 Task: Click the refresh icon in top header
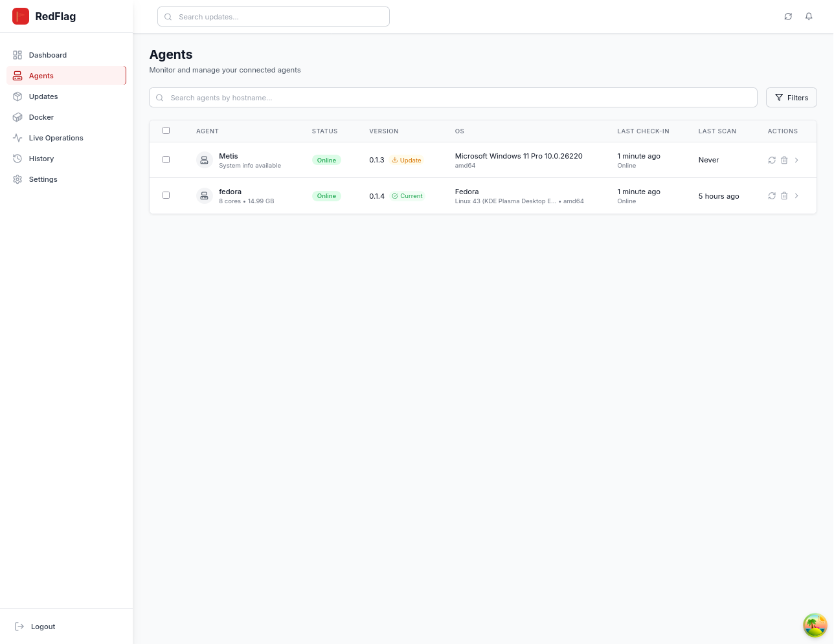pyautogui.click(x=788, y=17)
